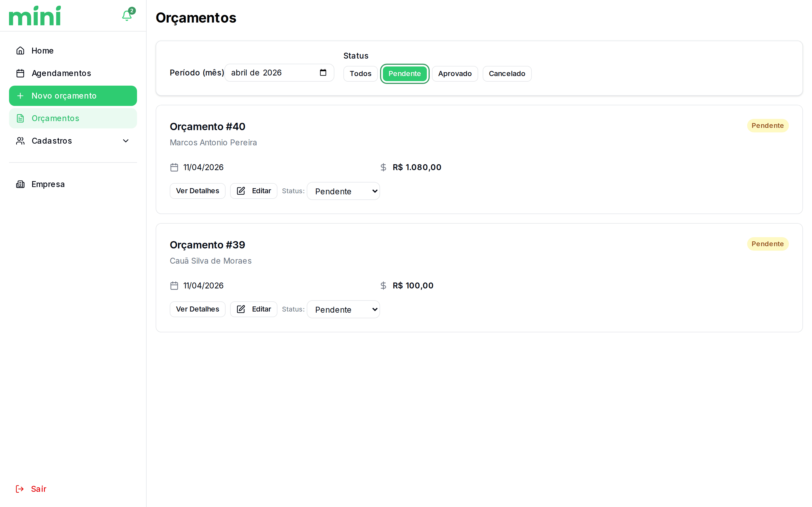Select the Cancelado status filter

point(506,74)
